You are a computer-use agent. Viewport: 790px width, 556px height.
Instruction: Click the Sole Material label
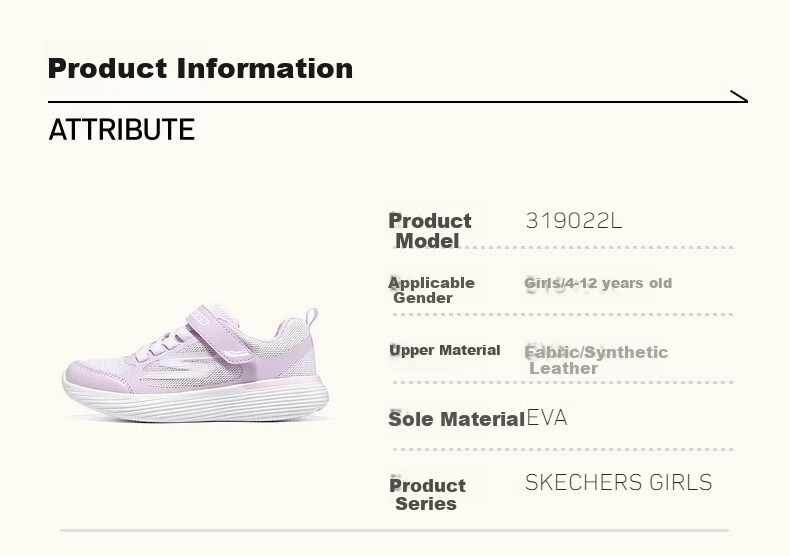point(456,419)
